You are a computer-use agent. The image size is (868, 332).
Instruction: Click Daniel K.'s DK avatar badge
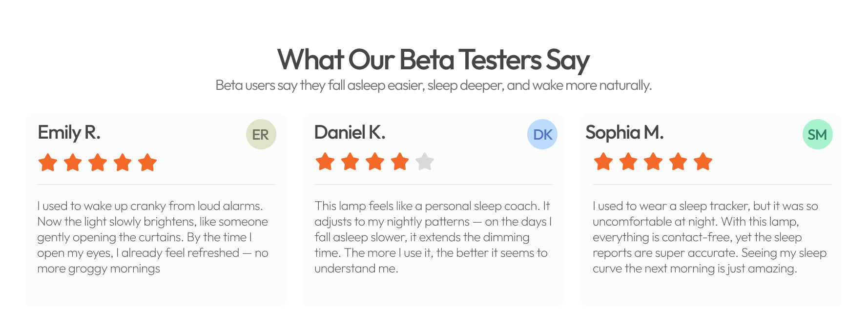542,134
